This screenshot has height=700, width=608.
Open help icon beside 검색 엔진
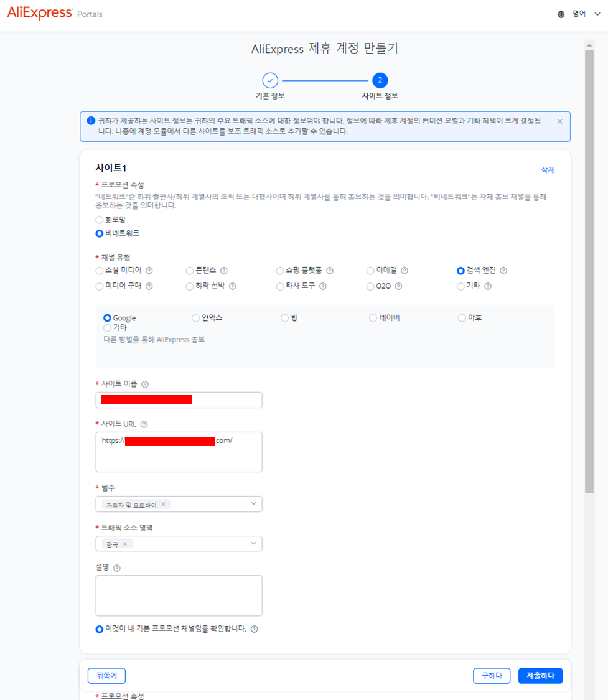(503, 271)
